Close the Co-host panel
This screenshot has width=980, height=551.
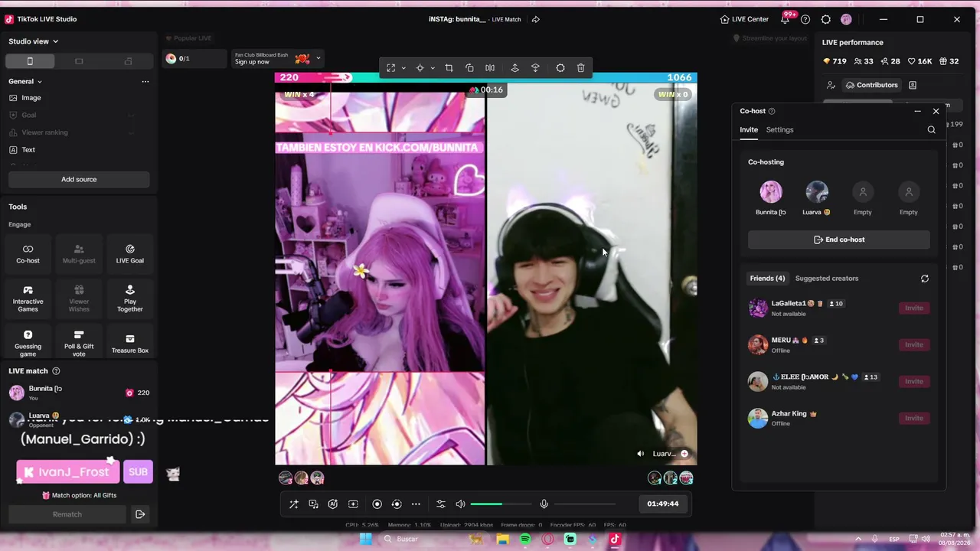[x=936, y=112]
